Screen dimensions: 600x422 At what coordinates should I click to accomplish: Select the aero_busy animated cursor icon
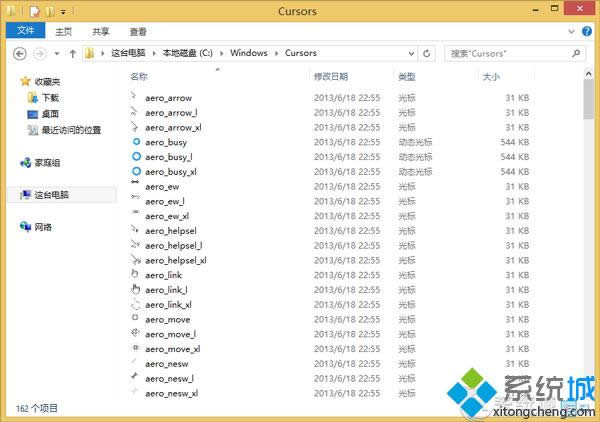pos(136,142)
